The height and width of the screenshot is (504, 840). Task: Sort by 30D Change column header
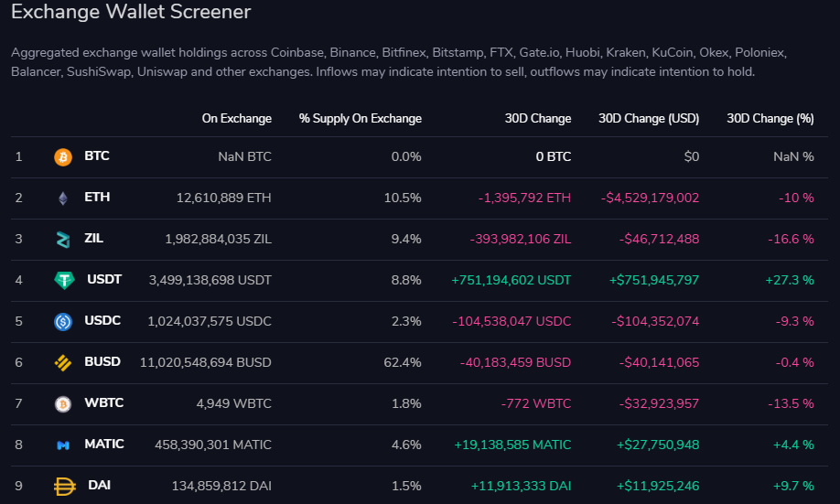click(537, 118)
